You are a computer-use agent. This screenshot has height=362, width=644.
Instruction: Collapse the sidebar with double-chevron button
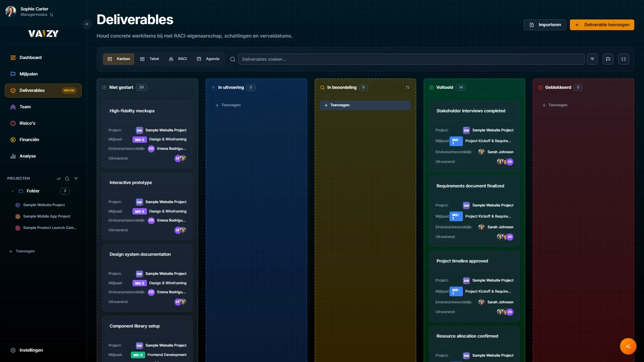point(87,24)
